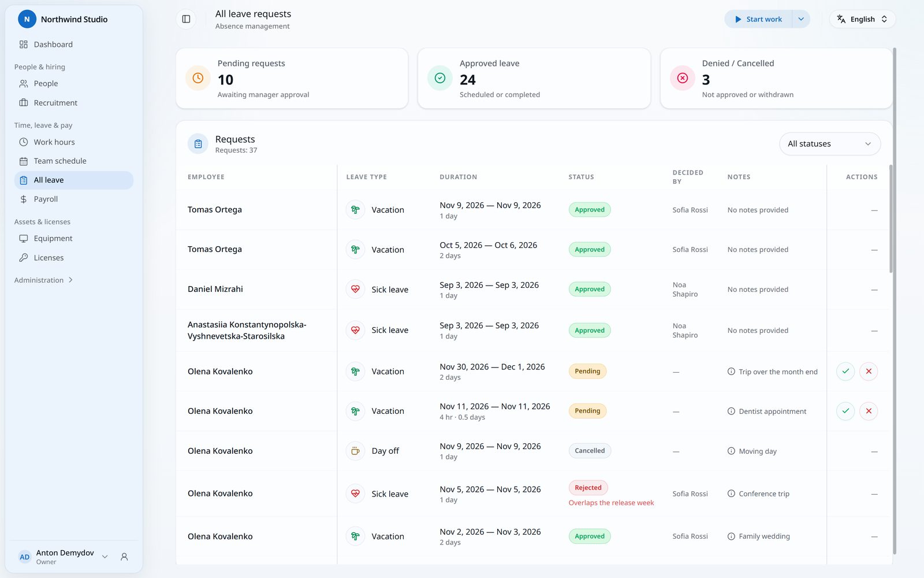The image size is (924, 578).
Task: Click the info icon next to Conference trip
Action: coord(731,494)
